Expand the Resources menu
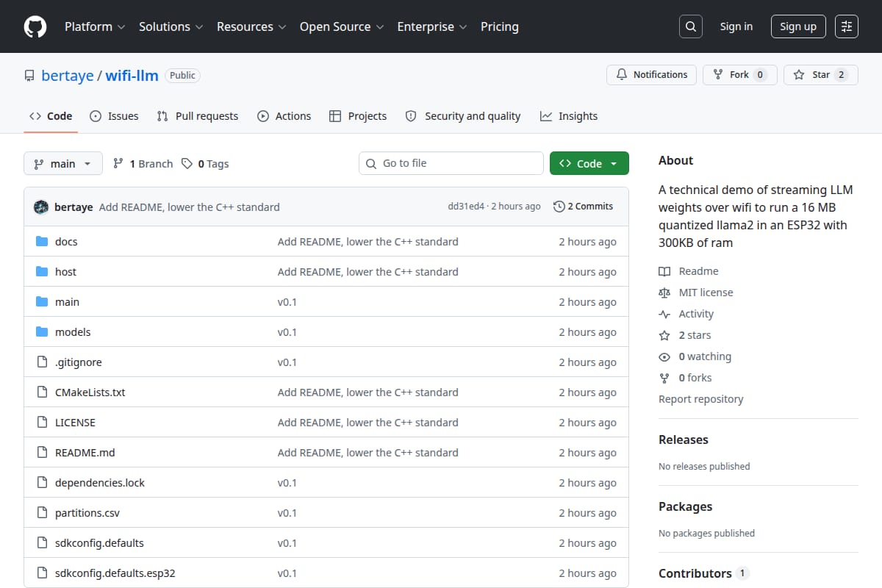The width and height of the screenshot is (882, 588). tap(251, 26)
